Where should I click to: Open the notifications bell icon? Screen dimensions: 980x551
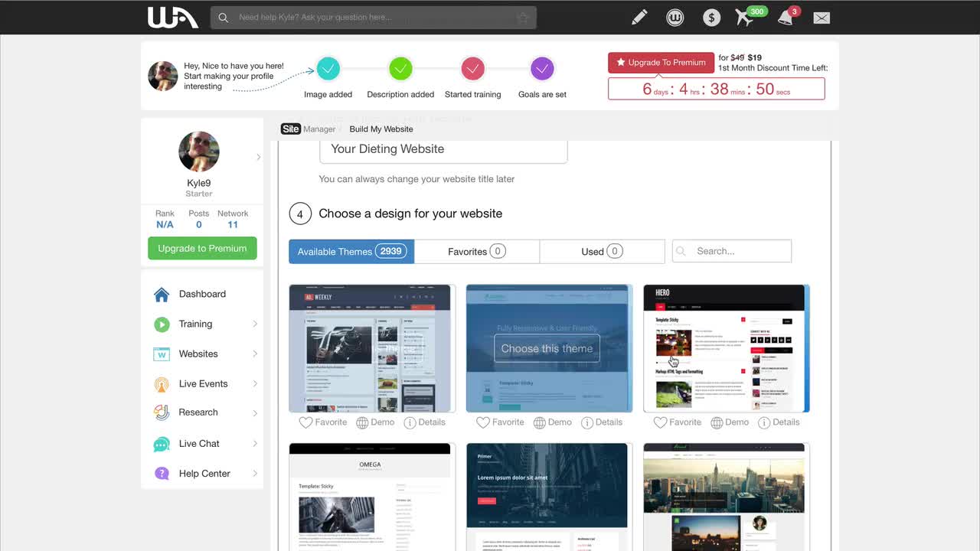click(785, 18)
